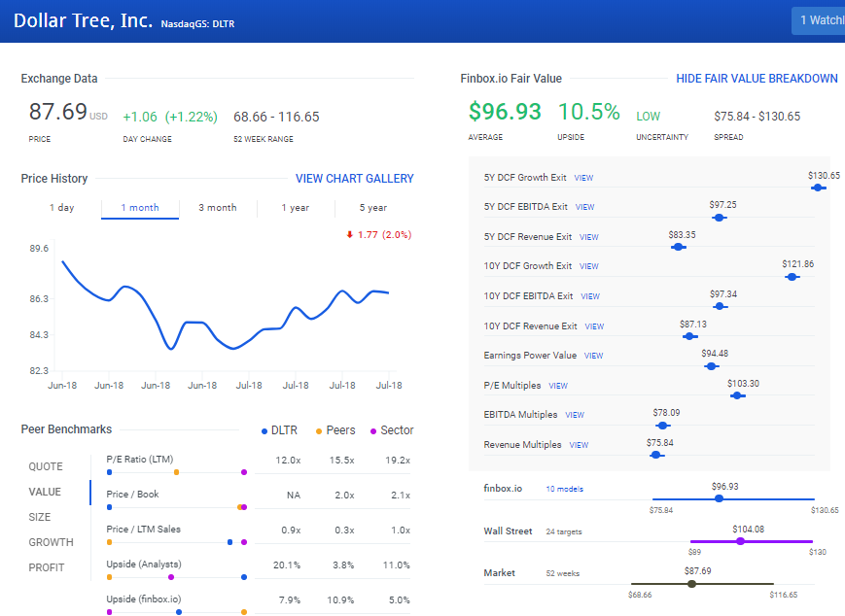Click the 7.9% Upside (finbox.io) value
The image size is (845, 616).
pos(290,600)
